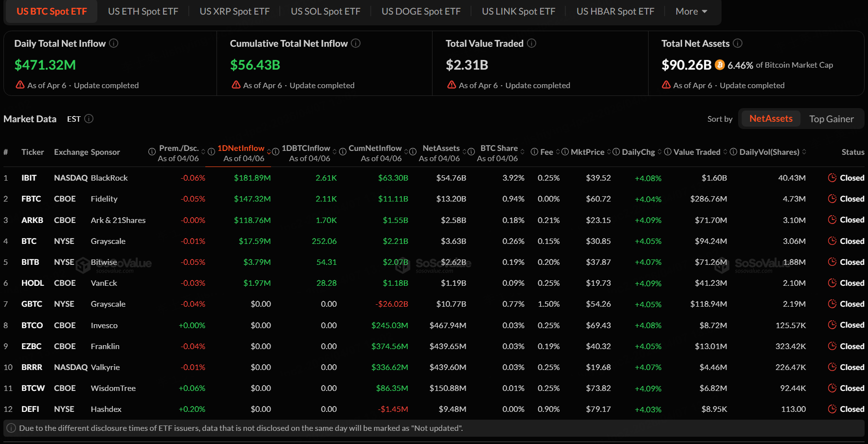Click sort arrows beside DailyVol(Shares) column
The height and width of the screenshot is (444, 868).
click(804, 152)
